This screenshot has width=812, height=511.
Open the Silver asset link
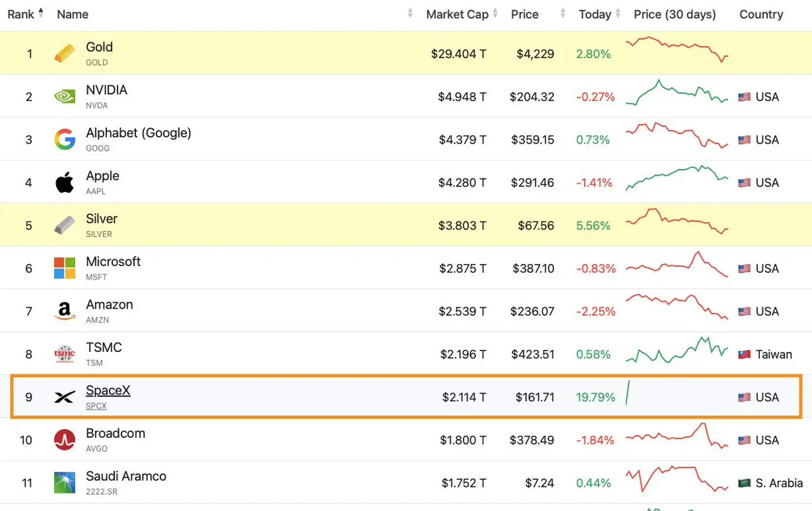101,219
